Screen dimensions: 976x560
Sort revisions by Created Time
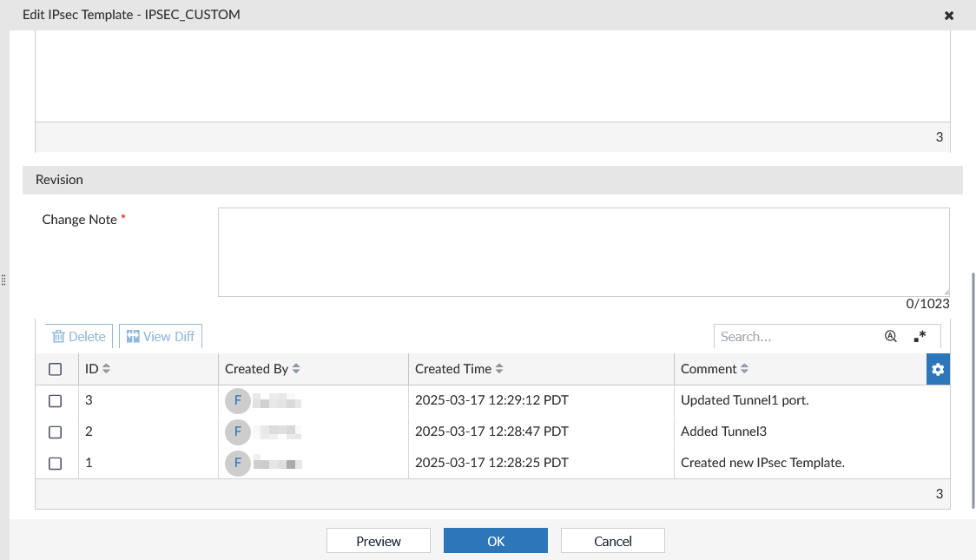click(x=500, y=368)
